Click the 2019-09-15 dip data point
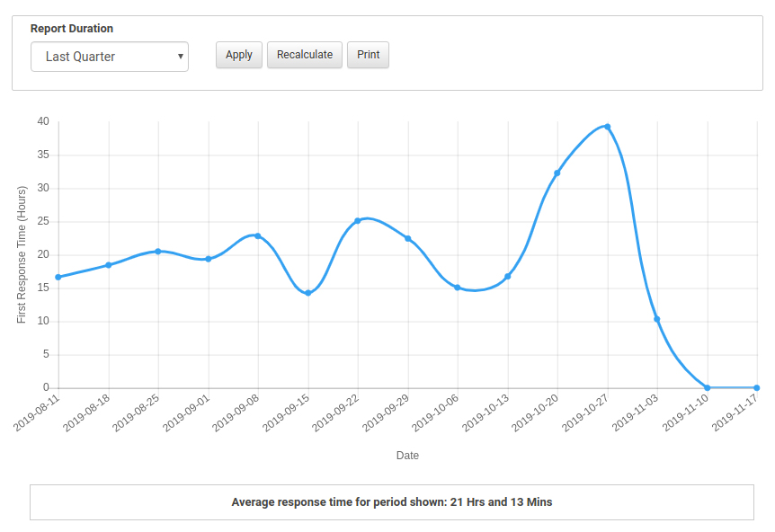 click(x=307, y=293)
